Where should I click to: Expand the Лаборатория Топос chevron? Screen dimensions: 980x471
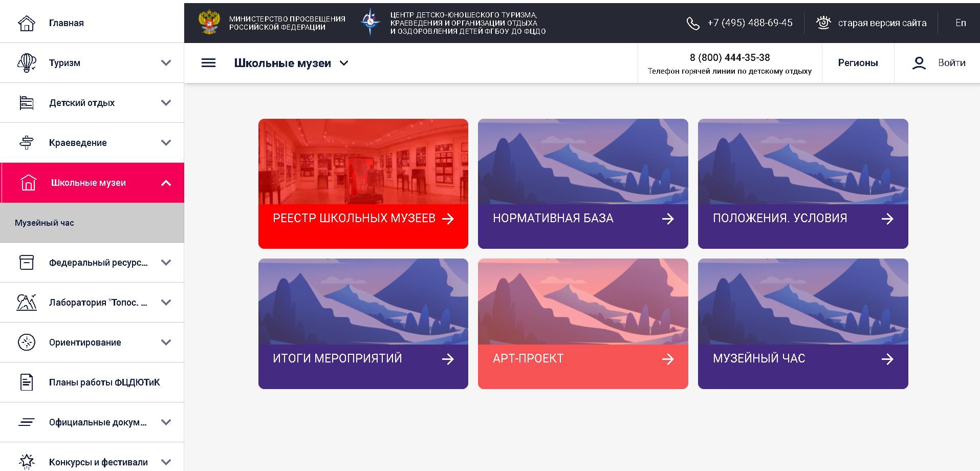coord(166,303)
